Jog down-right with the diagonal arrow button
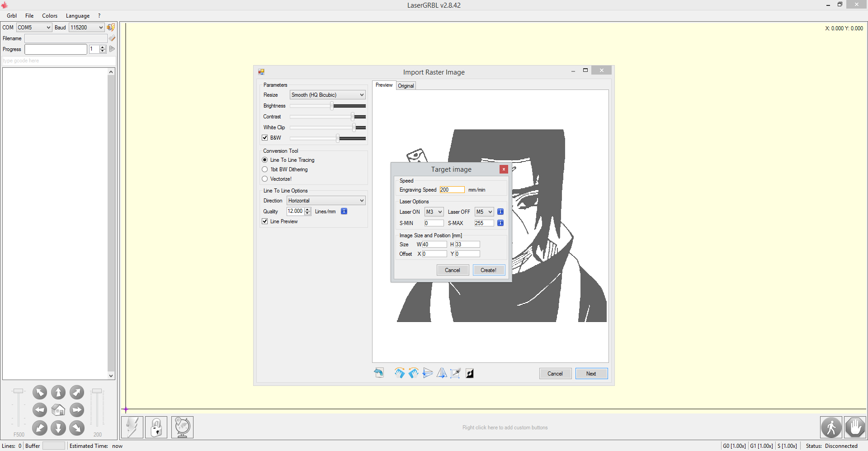Image resolution: width=868 pixels, height=451 pixels. coord(77,428)
